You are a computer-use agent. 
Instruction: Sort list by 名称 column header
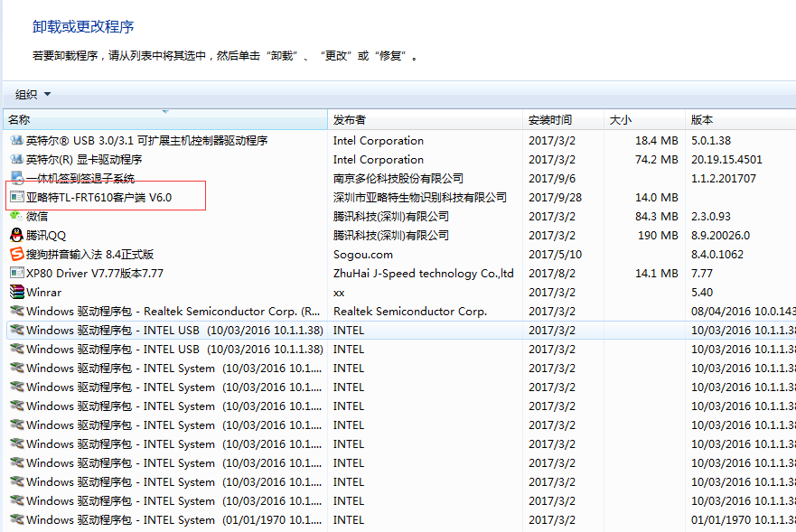pyautogui.click(x=165, y=120)
